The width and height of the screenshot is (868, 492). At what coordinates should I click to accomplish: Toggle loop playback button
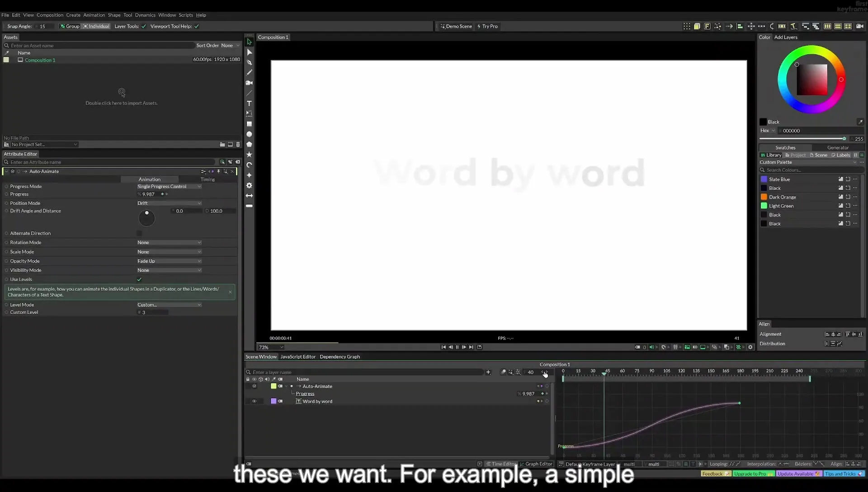pos(480,347)
